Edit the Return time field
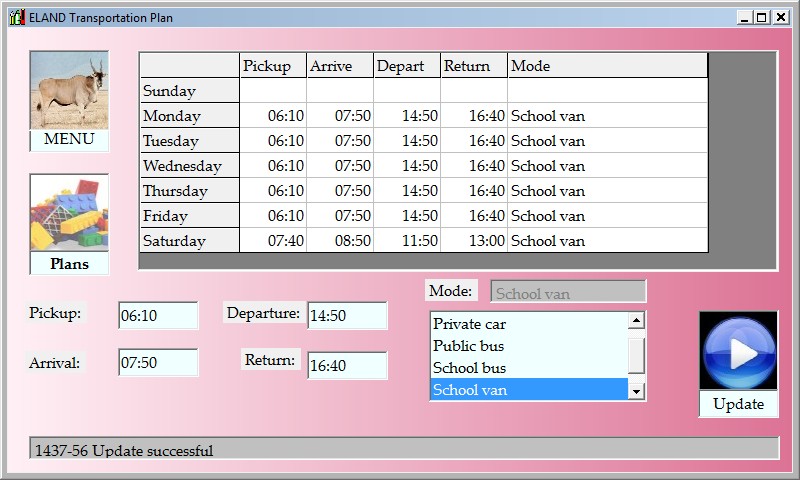 [346, 366]
